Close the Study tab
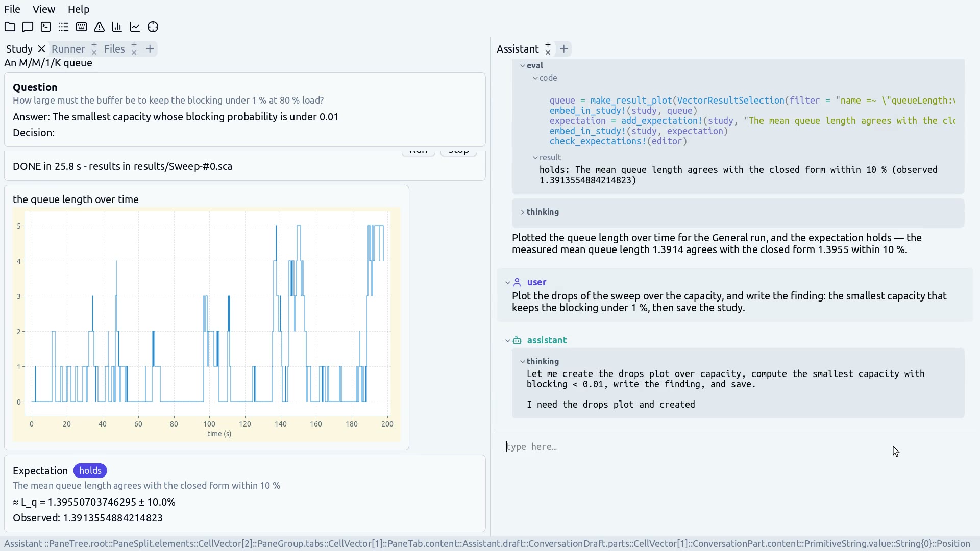This screenshot has height=551, width=980. click(42, 49)
